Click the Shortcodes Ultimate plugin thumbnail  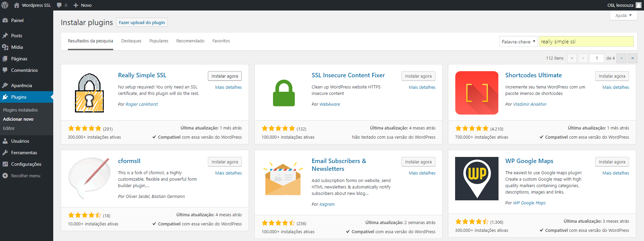click(x=476, y=93)
